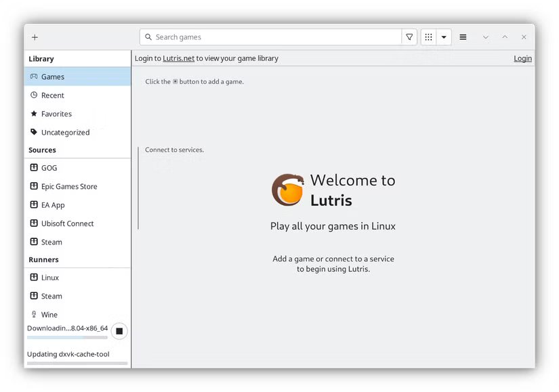
Task: Click the Recent clock icon
Action: [x=34, y=95]
